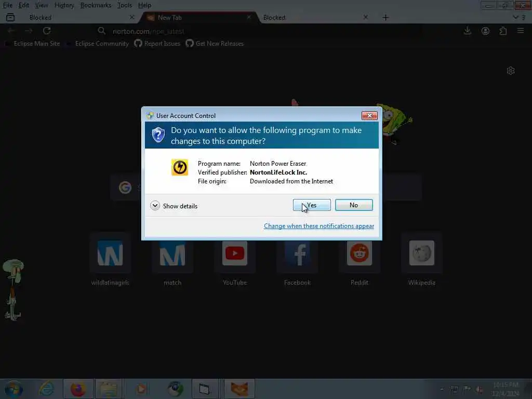Expand Show details in the UAC dialog
The image size is (532, 399).
click(x=174, y=206)
